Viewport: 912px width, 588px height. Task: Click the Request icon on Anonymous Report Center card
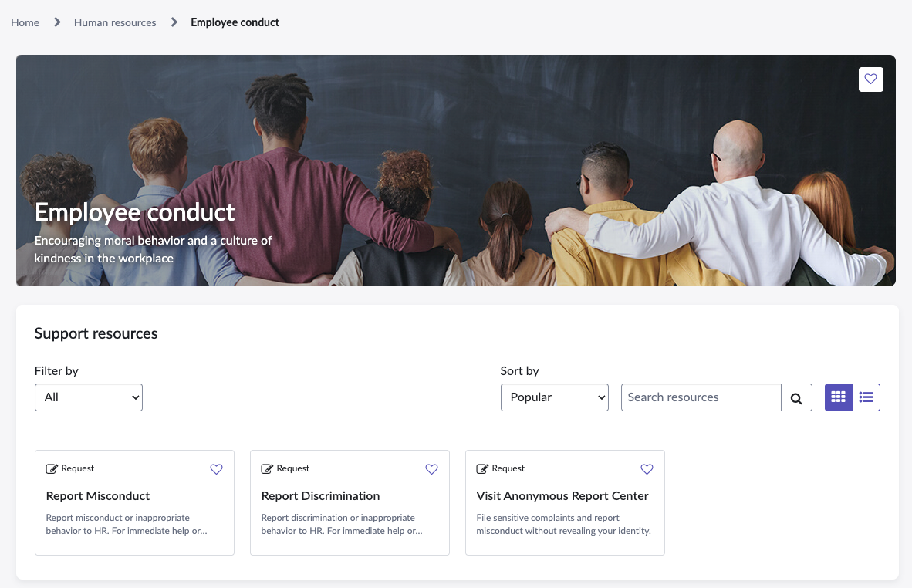tap(482, 468)
